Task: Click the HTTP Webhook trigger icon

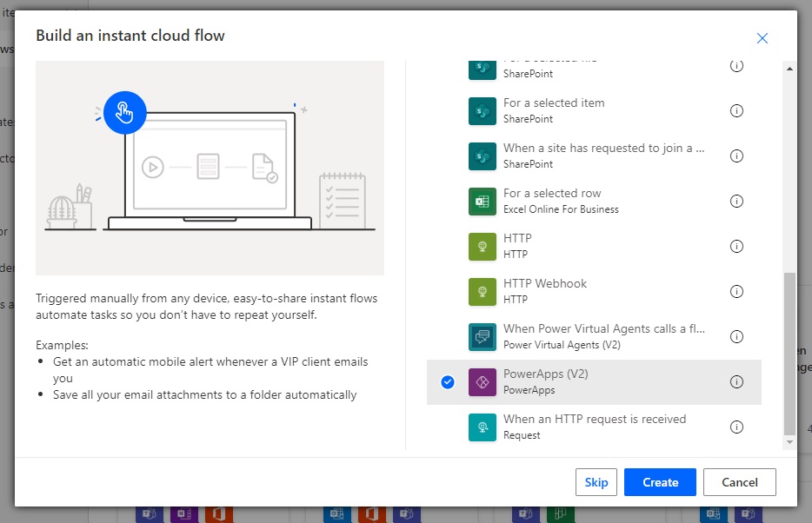Action: click(482, 291)
